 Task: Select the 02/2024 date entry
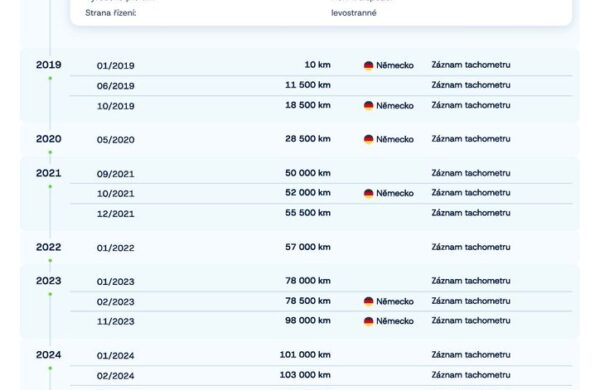click(116, 376)
